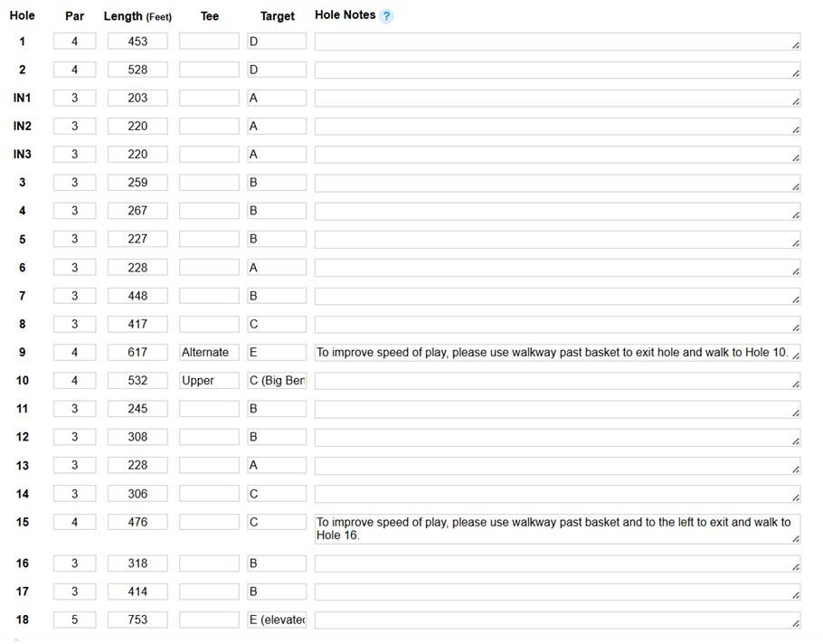The image size is (823, 644).
Task: Click the Tee field for hole 9
Action: coord(209,353)
